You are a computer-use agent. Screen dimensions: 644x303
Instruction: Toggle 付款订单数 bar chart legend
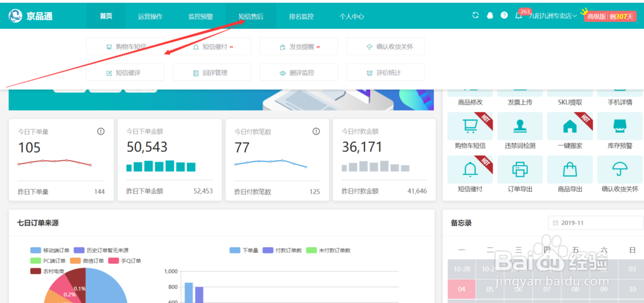tap(282, 250)
